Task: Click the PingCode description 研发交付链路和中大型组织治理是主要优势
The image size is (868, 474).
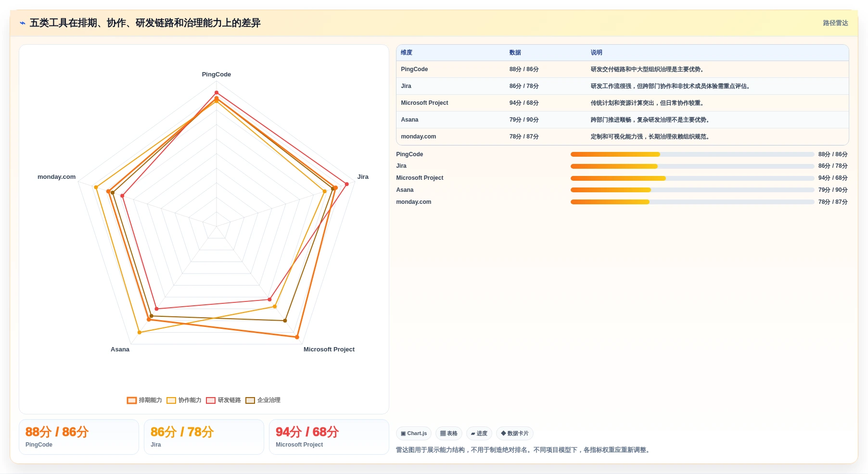Action: point(648,69)
